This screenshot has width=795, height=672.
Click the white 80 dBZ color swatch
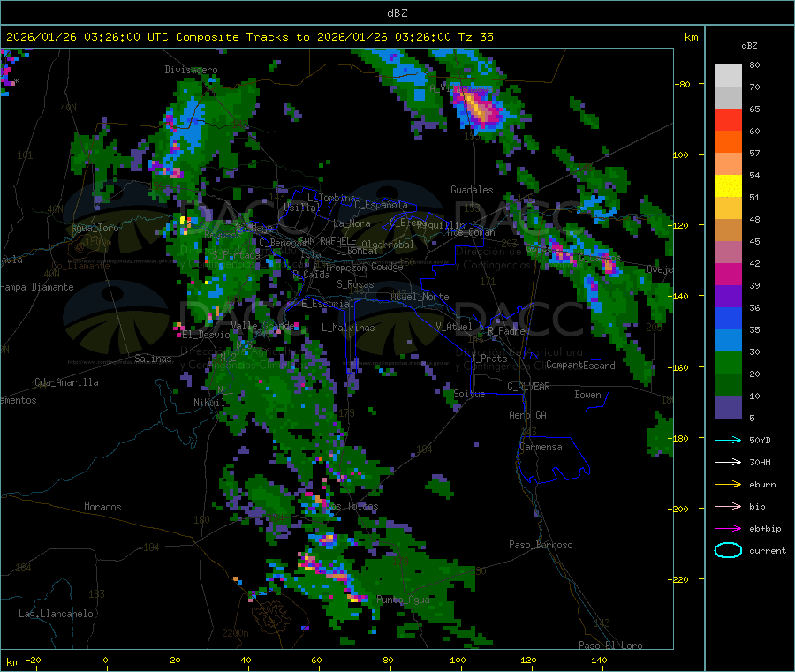(728, 76)
